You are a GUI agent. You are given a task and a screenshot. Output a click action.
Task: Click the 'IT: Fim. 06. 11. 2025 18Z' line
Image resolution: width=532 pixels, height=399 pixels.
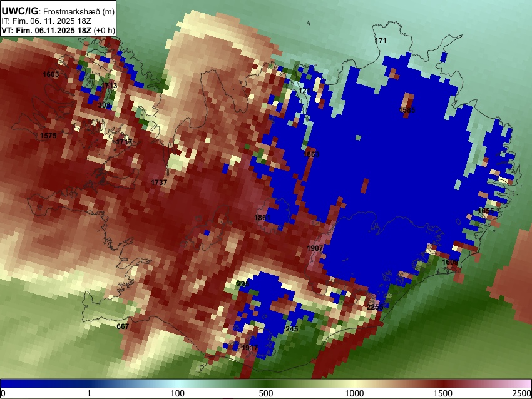(46, 21)
